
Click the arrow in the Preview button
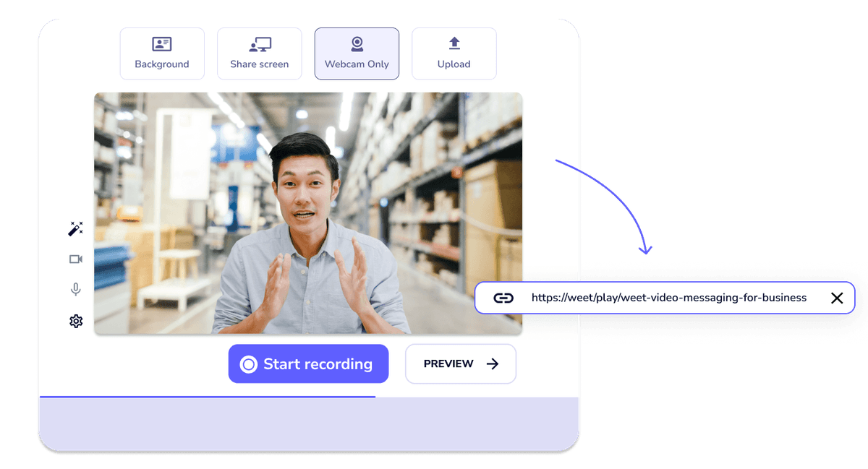[x=493, y=363]
